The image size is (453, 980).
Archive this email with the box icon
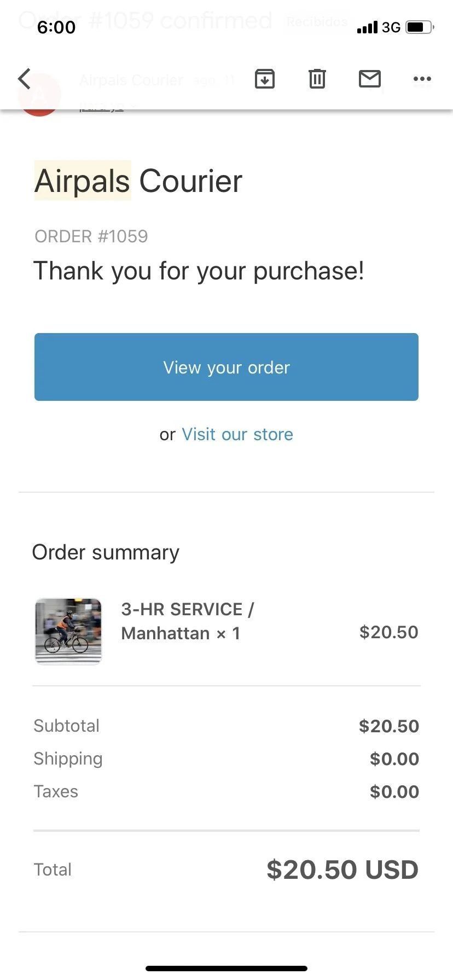(x=265, y=79)
